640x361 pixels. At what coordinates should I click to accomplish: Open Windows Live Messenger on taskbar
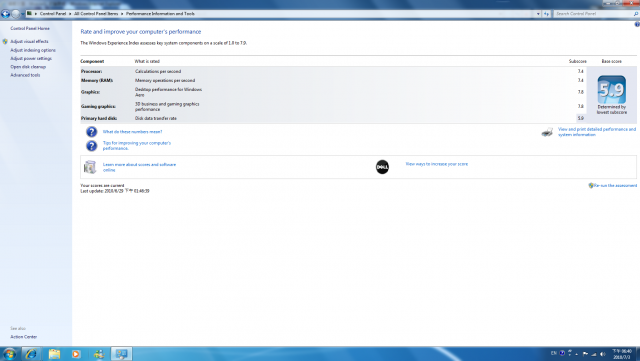(x=99, y=354)
